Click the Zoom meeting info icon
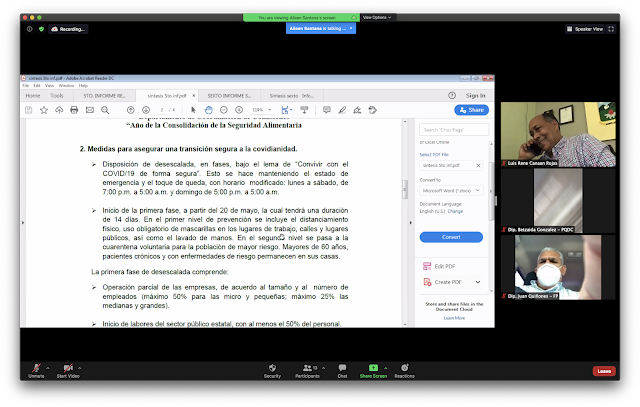Screen dimensions: 640x407 click(x=29, y=29)
